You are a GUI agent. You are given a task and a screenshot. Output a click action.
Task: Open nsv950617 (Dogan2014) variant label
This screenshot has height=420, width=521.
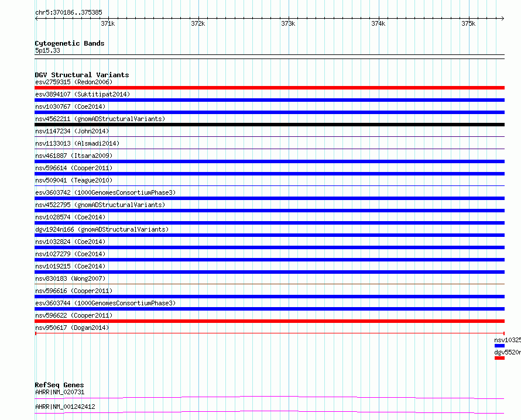[x=72, y=328]
